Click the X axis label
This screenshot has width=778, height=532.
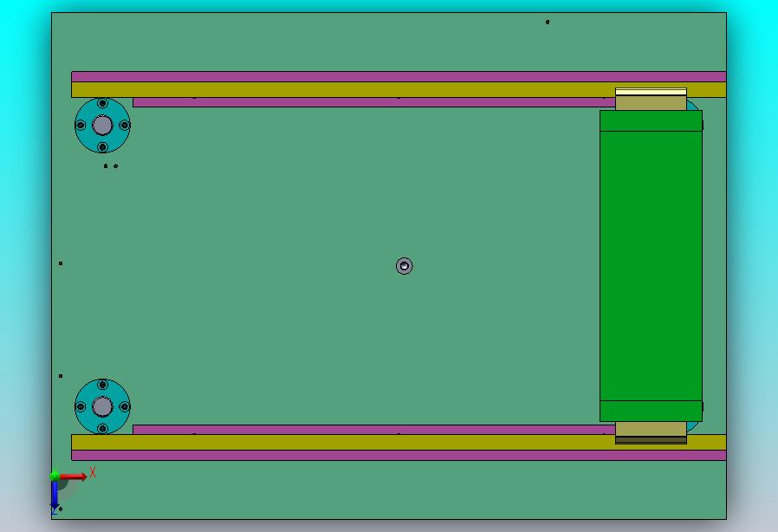93,472
